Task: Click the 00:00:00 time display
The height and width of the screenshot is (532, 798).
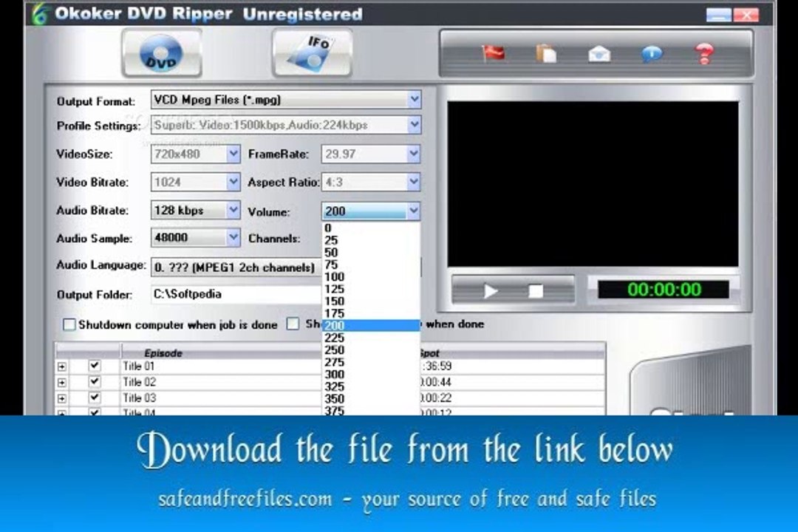Action: pyautogui.click(x=664, y=290)
